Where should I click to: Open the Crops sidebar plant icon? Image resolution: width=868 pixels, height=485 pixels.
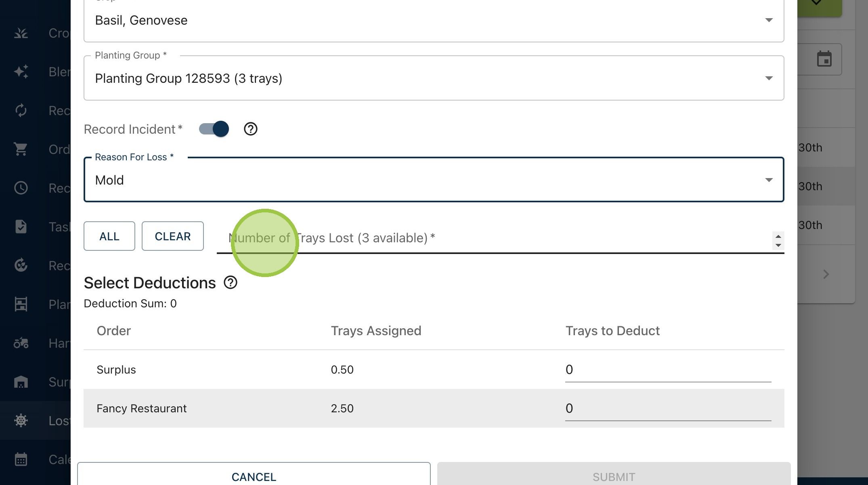tap(21, 33)
